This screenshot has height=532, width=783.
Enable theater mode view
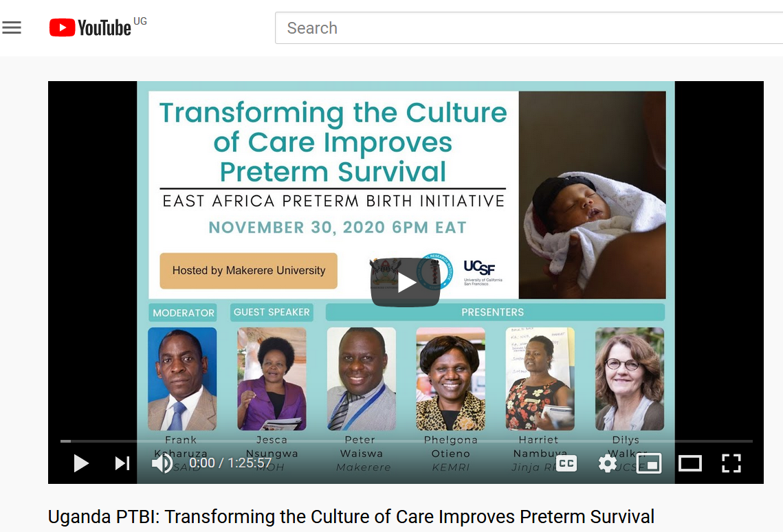click(x=690, y=463)
